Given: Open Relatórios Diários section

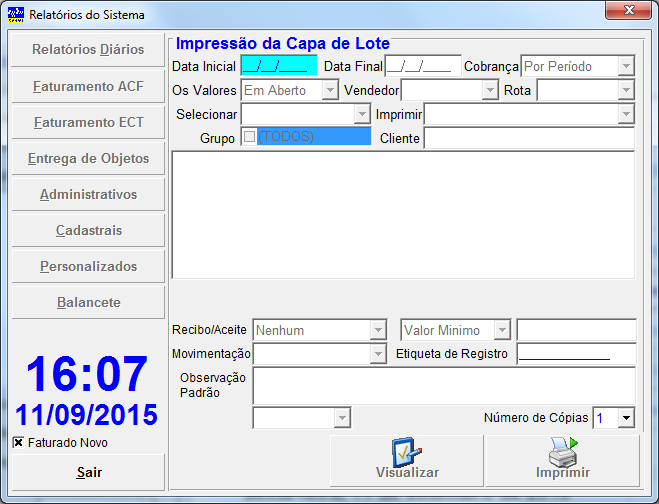Looking at the screenshot, I should (x=88, y=50).
